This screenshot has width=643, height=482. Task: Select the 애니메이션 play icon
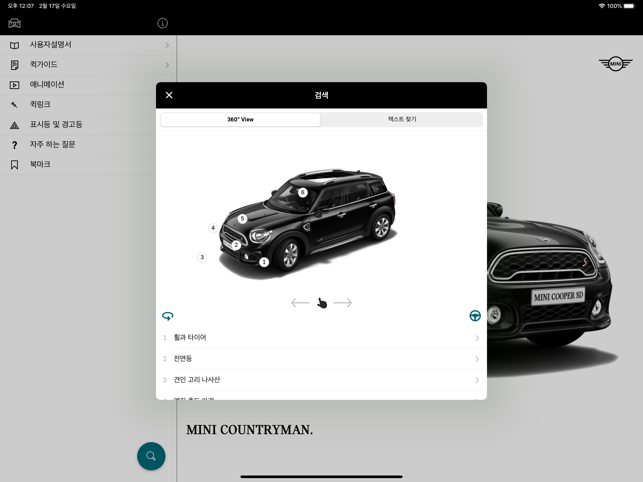click(x=14, y=85)
